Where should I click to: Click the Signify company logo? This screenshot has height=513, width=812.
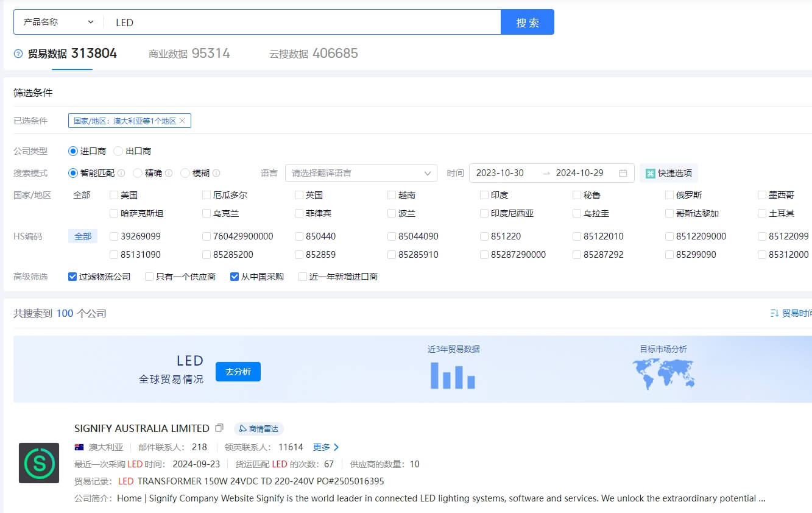39,463
